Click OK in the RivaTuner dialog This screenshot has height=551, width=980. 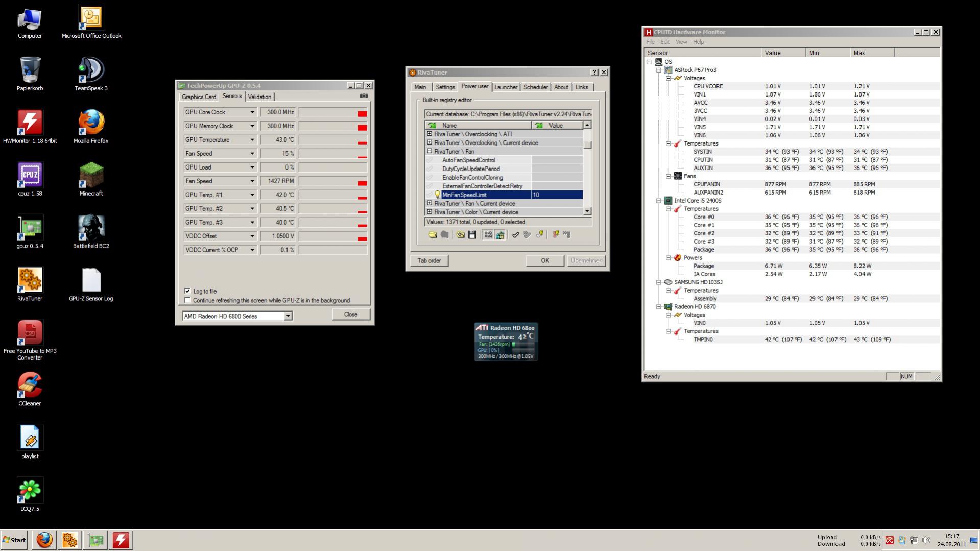pos(545,260)
